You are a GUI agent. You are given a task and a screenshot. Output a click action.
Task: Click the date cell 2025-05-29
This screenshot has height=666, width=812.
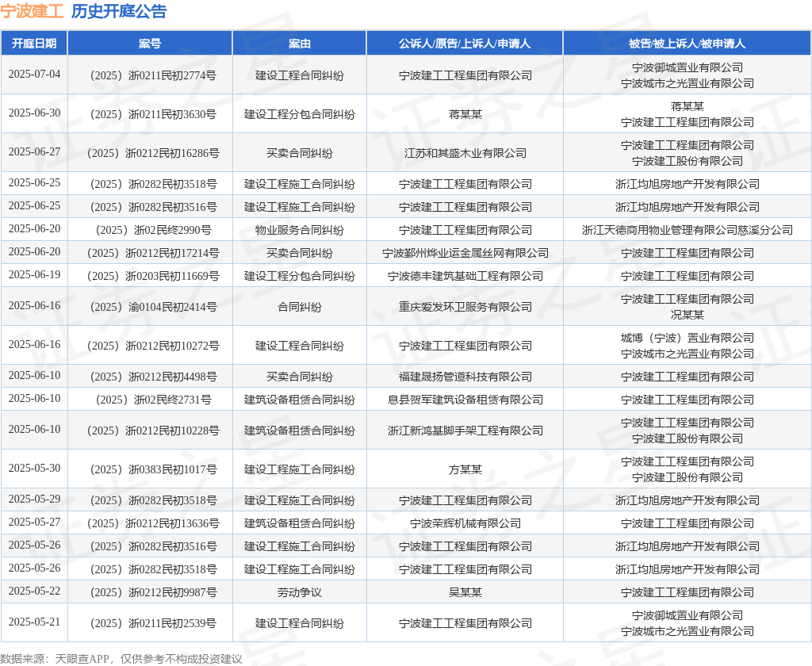(34, 499)
